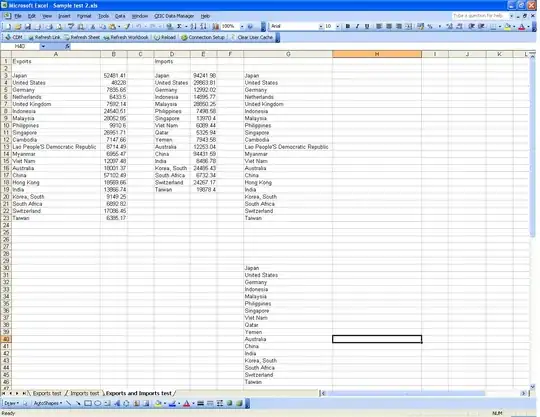540x417 pixels.
Task: Click the AutoSum sigma icon
Action: coord(179,26)
